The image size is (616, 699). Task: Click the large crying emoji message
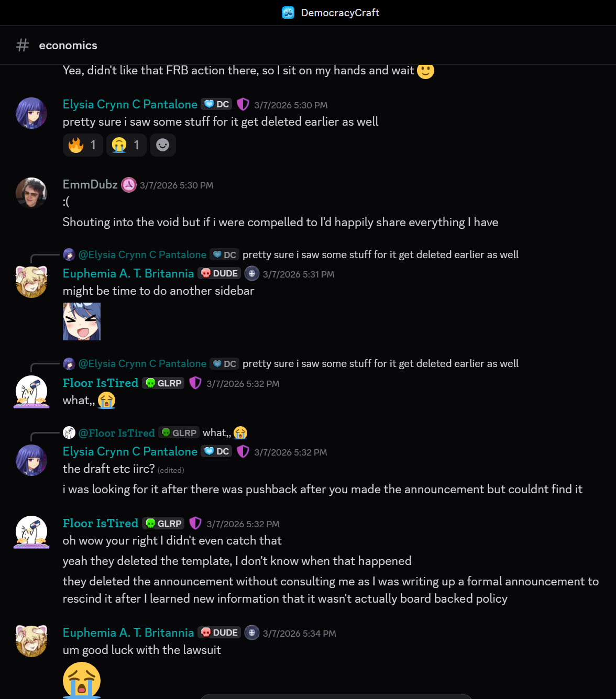coord(82,680)
